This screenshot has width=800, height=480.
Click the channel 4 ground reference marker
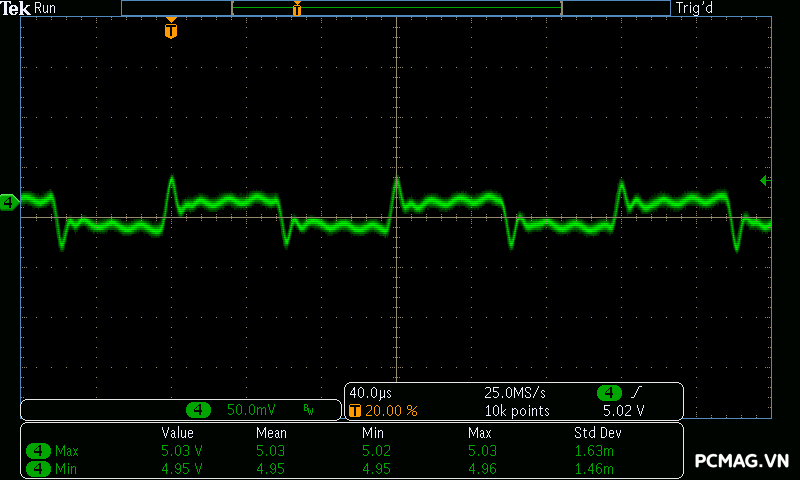coord(9,203)
